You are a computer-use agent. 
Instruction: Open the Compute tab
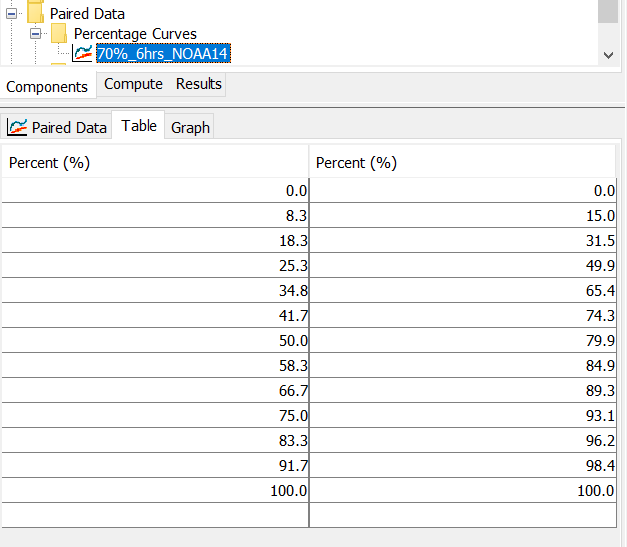click(x=133, y=84)
